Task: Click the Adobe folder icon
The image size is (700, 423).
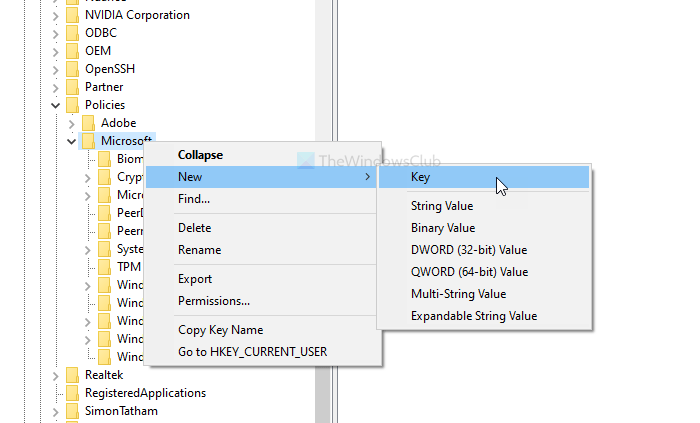Action: point(87,123)
